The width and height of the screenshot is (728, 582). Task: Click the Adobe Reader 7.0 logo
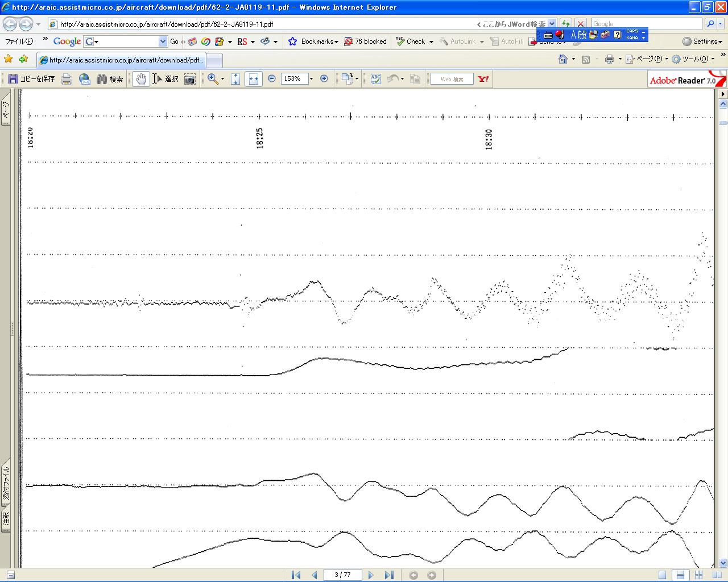687,79
